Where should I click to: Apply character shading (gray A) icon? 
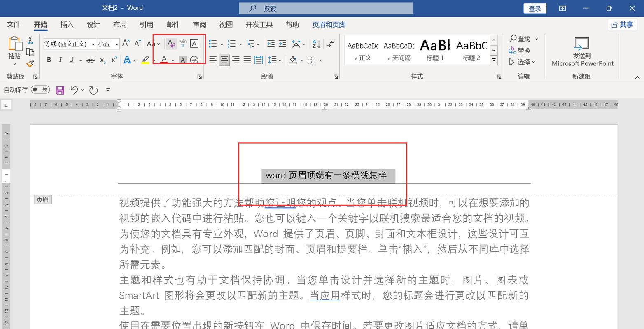183,60
